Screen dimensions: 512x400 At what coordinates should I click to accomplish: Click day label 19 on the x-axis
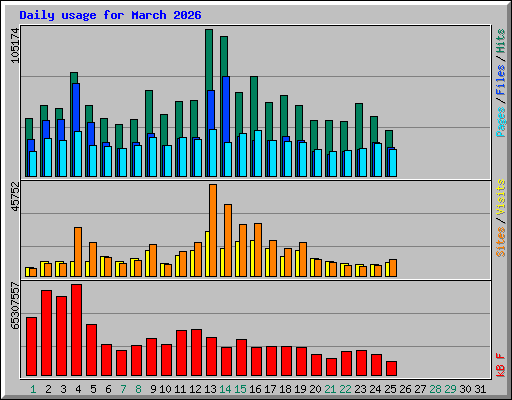click(300, 389)
